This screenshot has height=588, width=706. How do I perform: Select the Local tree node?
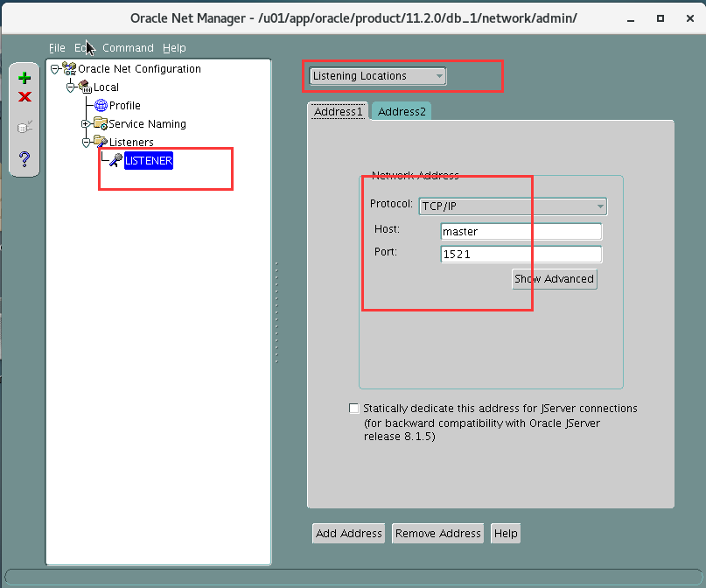pyautogui.click(x=106, y=87)
